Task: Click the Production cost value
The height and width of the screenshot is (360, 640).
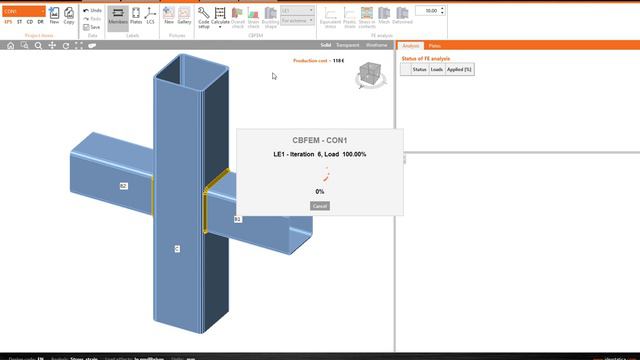Action: (x=338, y=61)
